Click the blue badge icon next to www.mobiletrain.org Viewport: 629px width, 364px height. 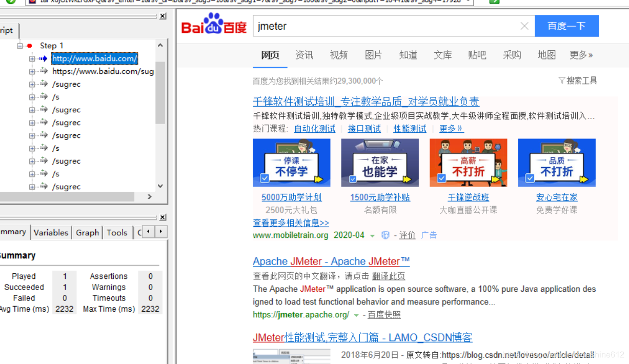click(x=385, y=235)
